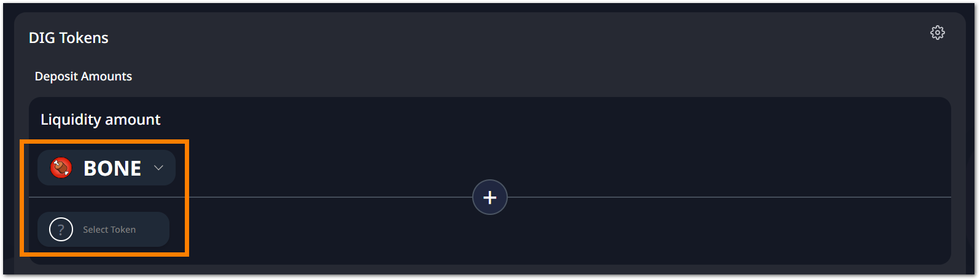Open the BONE token selector dropdown
The height and width of the screenshot is (280, 980).
106,168
